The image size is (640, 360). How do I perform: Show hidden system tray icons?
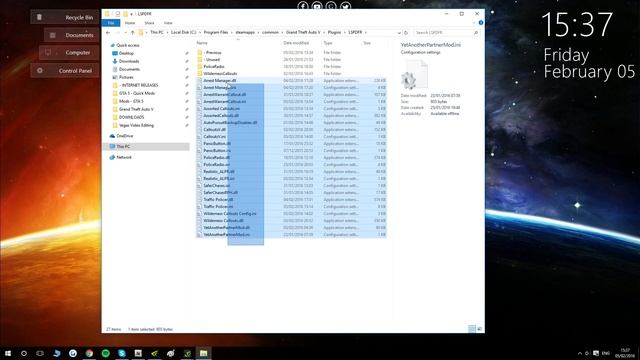(580, 353)
